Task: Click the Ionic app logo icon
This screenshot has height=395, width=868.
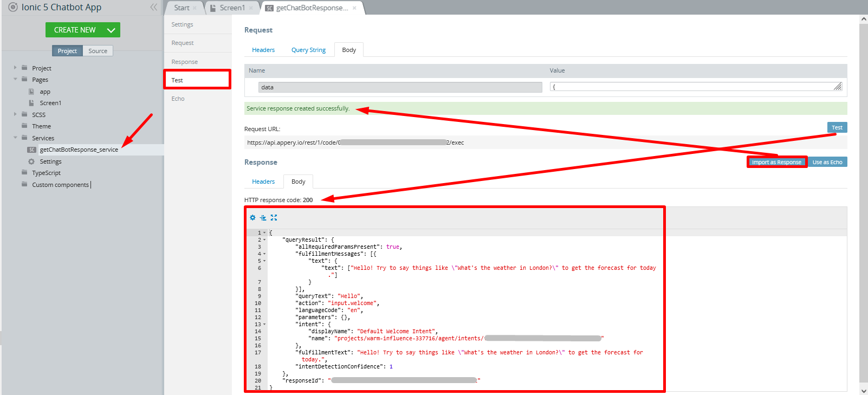Action: point(13,7)
